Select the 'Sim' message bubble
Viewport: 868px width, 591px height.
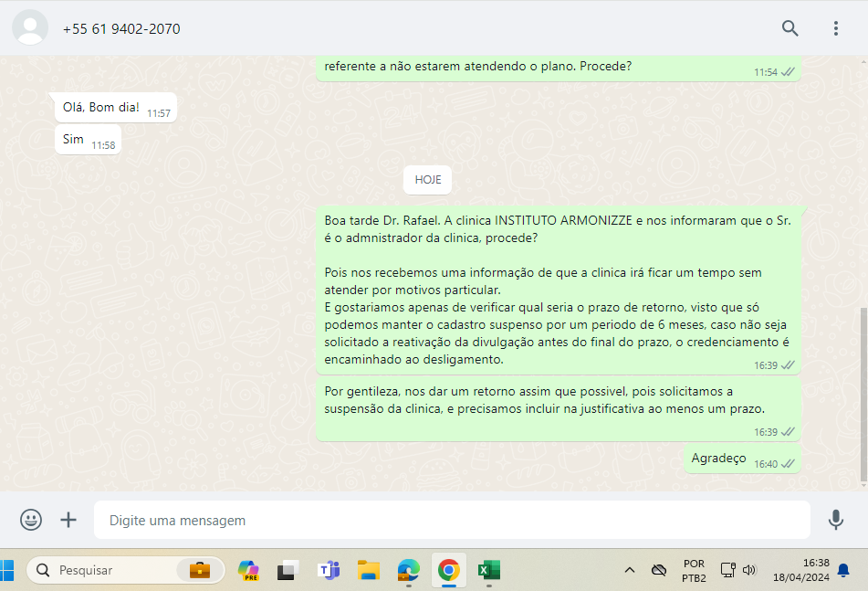point(88,140)
